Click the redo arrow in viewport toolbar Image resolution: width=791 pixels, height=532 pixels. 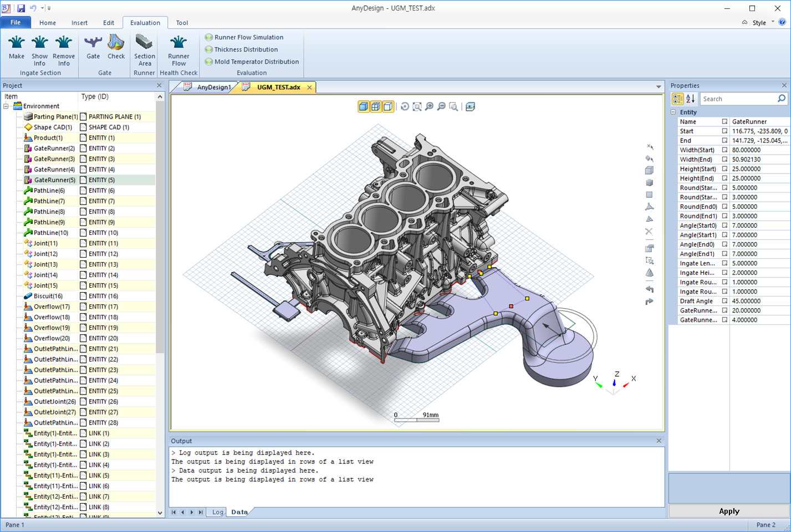tap(649, 301)
